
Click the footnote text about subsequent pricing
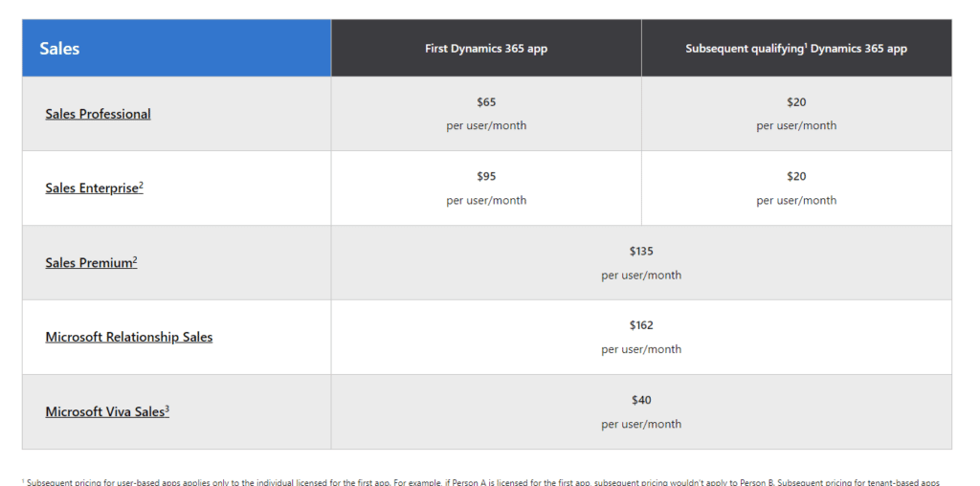click(x=483, y=482)
